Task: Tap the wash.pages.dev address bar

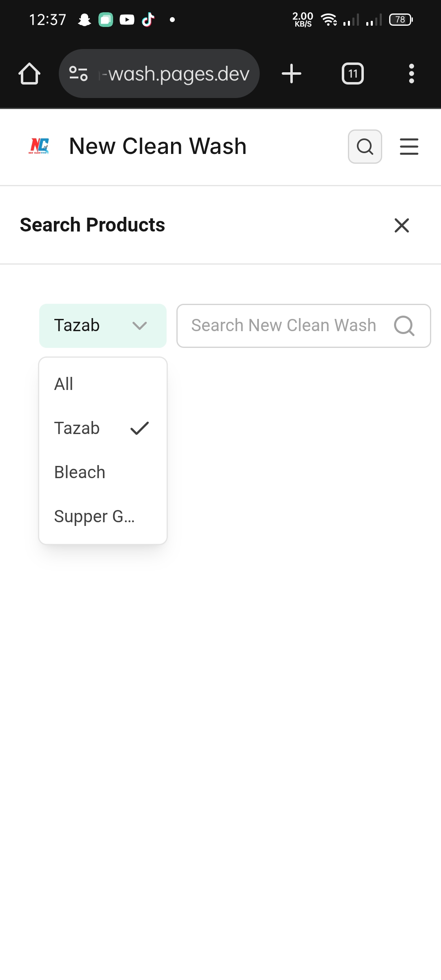Action: pyautogui.click(x=176, y=74)
